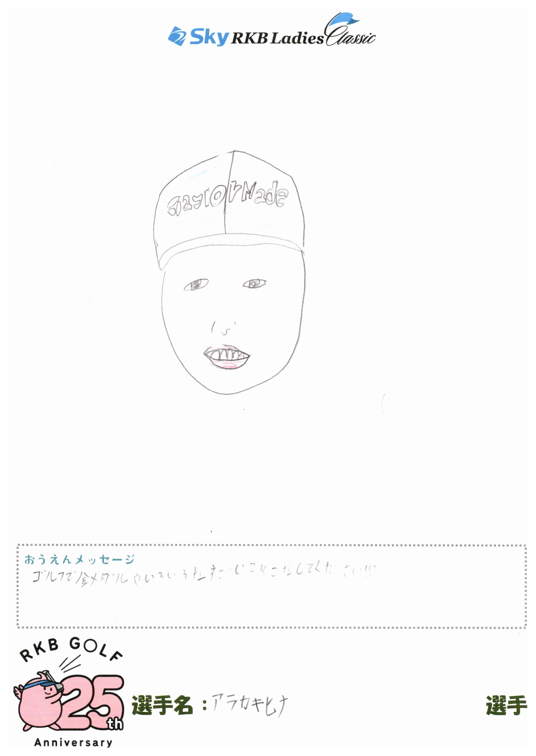The height and width of the screenshot is (756, 536).
Task: Click the drawn right eye
Action: pos(254,283)
